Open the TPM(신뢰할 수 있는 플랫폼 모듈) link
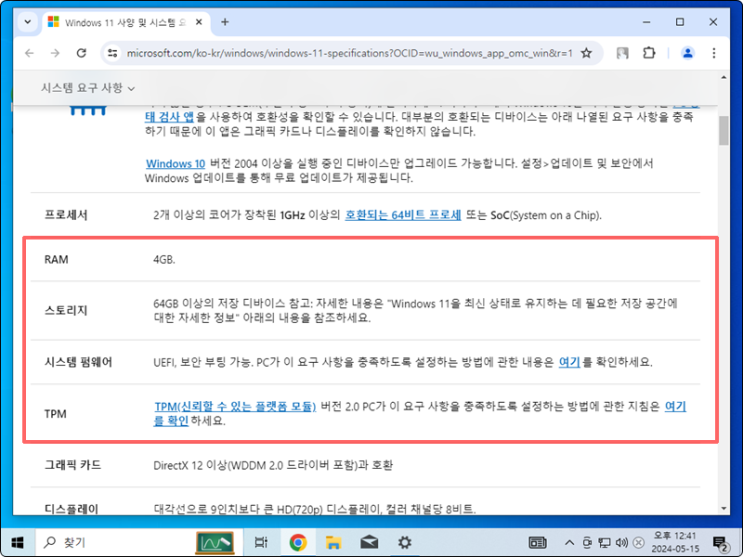The image size is (743, 557). click(235, 406)
